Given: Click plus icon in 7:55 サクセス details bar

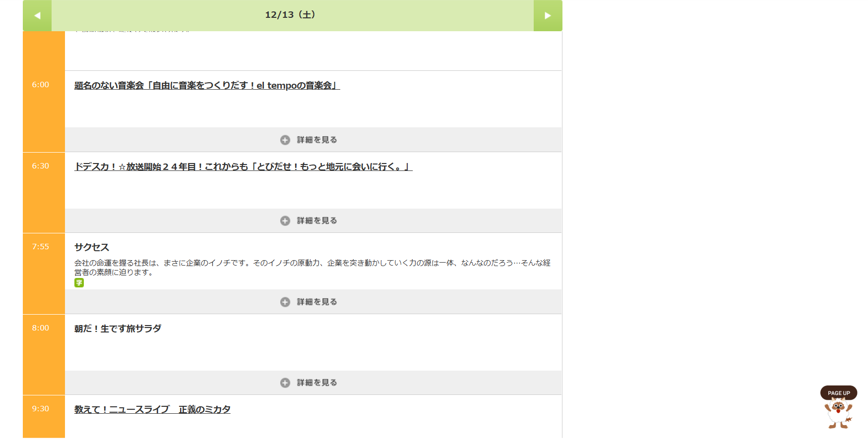Looking at the screenshot, I should [x=285, y=302].
